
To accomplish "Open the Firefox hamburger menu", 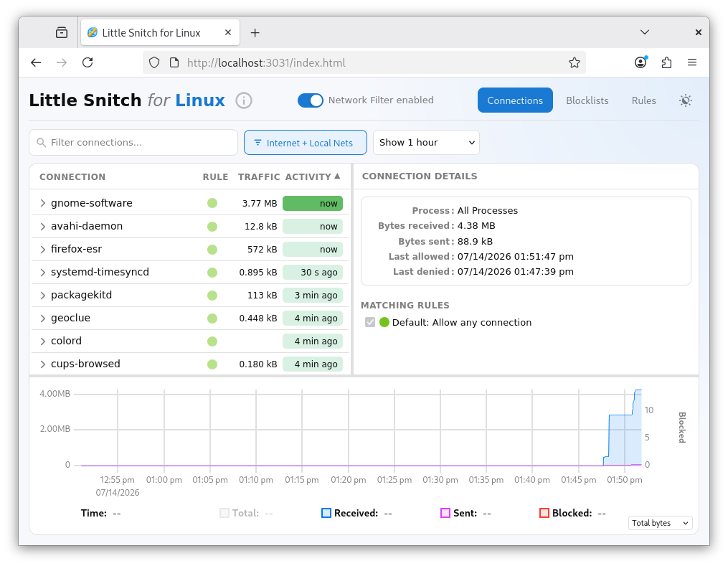I will coord(692,62).
